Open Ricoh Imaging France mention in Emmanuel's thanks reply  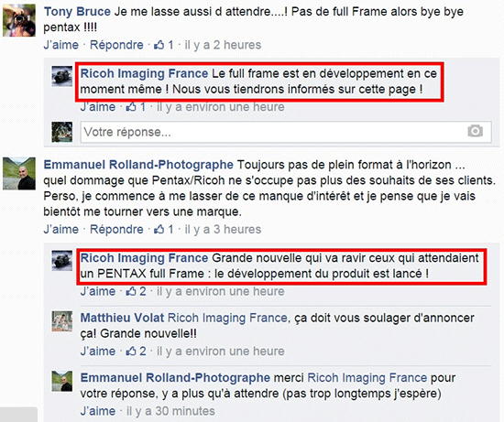pos(367,378)
